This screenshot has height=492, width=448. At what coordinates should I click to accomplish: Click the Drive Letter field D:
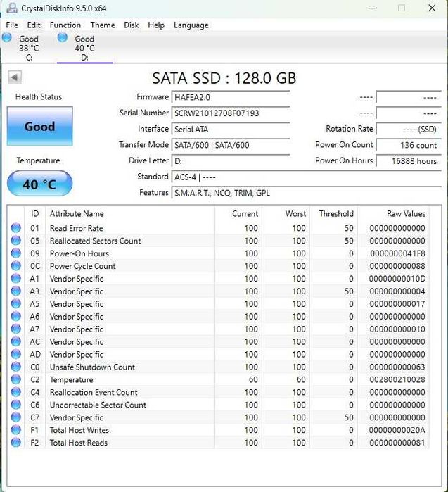coord(231,161)
